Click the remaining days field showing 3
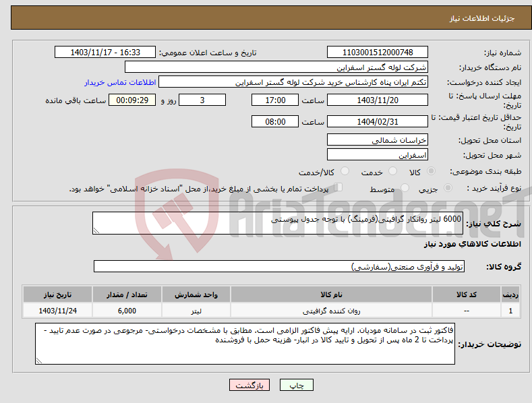532x403 pixels. pyautogui.click(x=202, y=100)
